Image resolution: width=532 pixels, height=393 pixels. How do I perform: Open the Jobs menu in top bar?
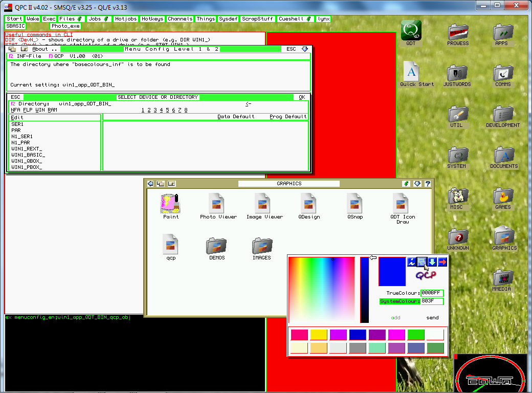[98, 19]
